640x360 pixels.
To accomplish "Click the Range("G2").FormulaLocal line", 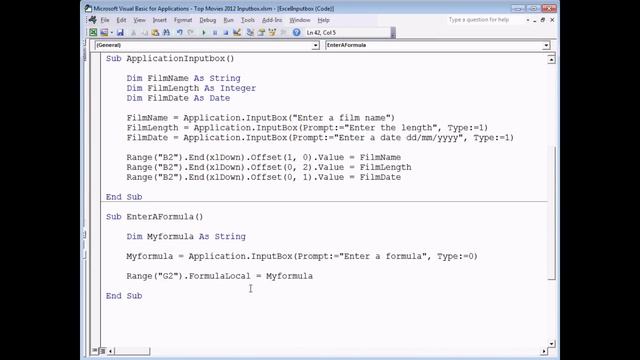I will (219, 276).
